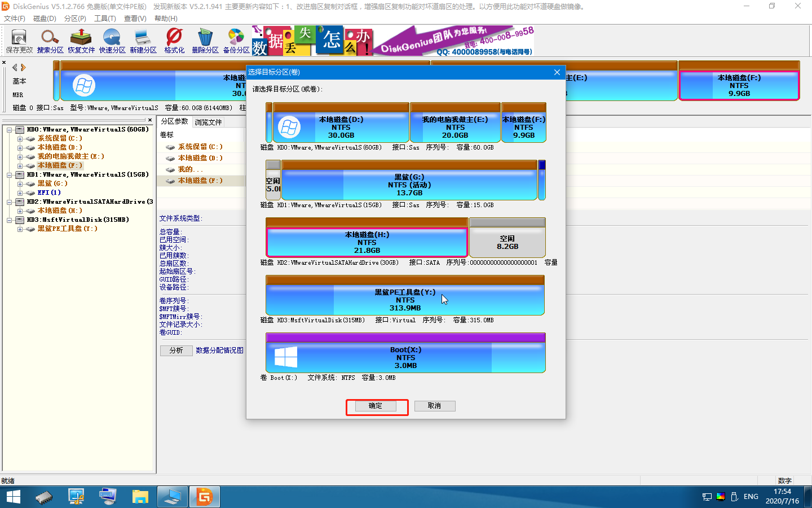This screenshot has height=508, width=812.
Task: Close the disk map bar with its X
Action: [x=4, y=63]
